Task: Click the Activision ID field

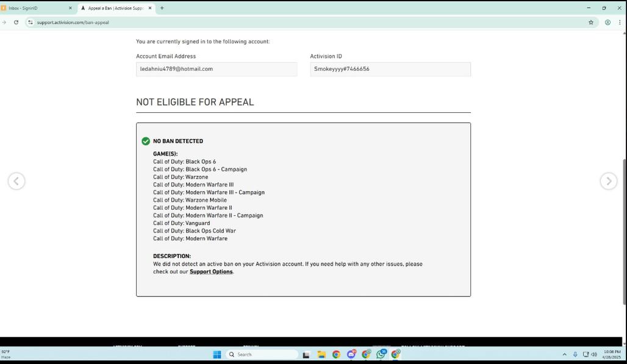Action: [x=390, y=69]
